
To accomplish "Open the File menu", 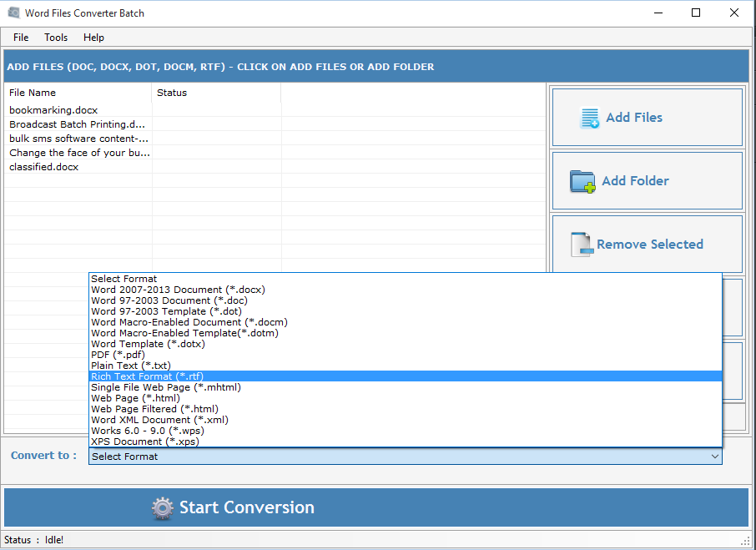I will pos(21,38).
